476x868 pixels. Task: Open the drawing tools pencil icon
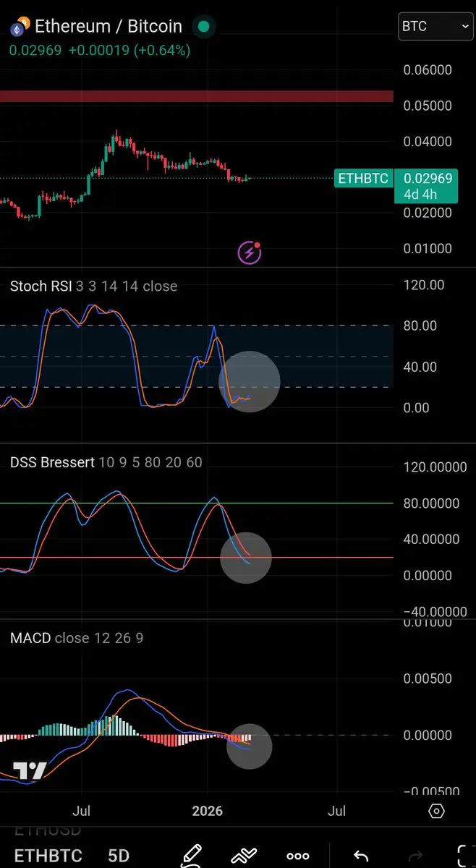point(191,855)
